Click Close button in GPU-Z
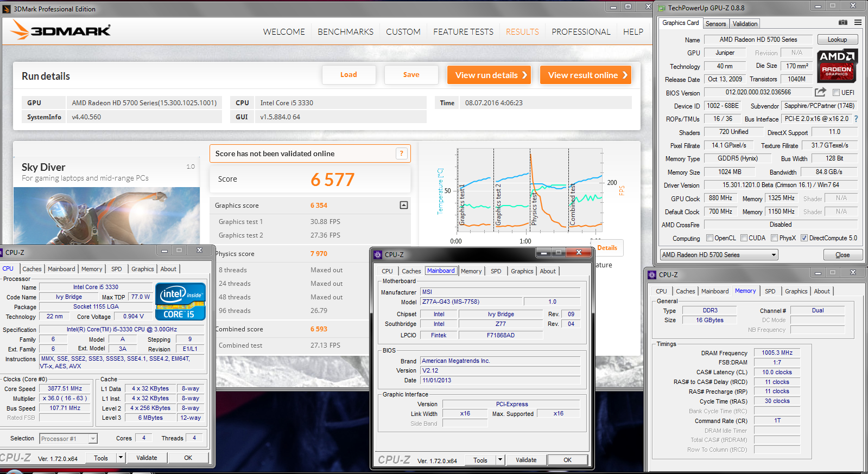Image resolution: width=868 pixels, height=474 pixels. point(842,255)
